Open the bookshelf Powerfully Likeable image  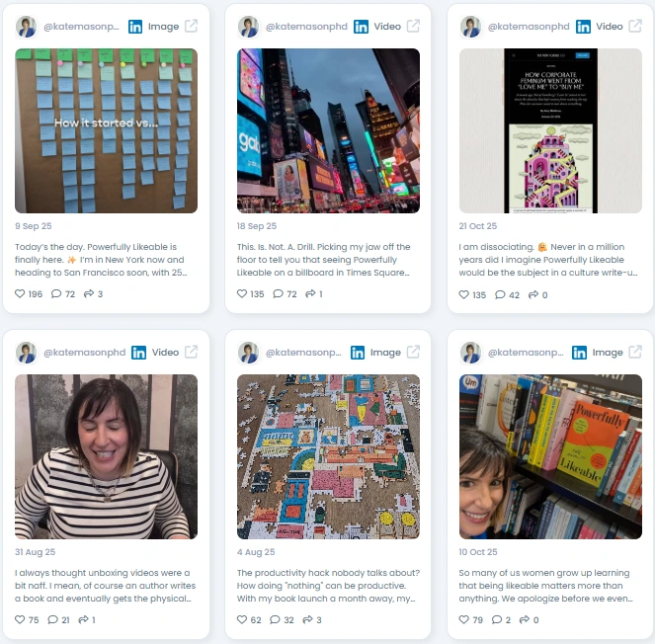click(550, 456)
